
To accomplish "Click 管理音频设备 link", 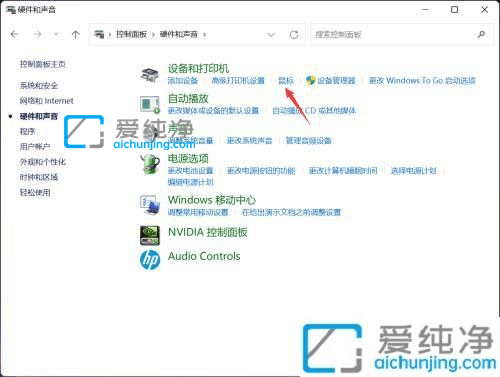I will 308,141.
